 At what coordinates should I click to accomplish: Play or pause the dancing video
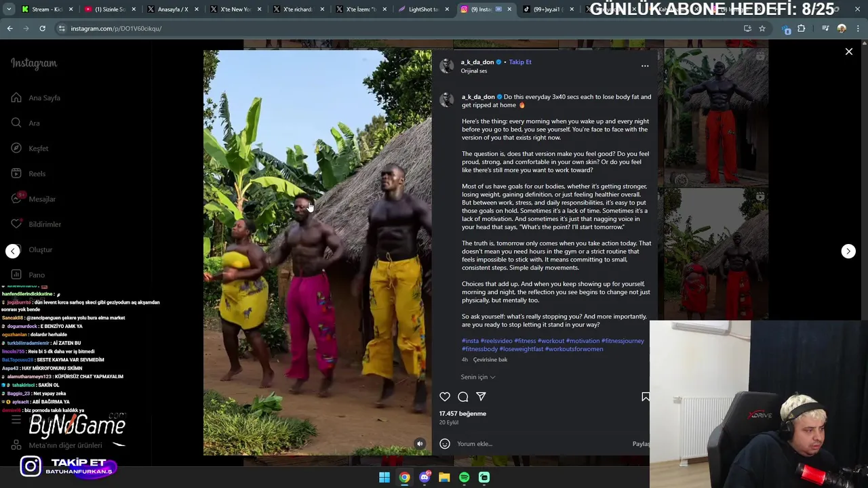tap(317, 252)
